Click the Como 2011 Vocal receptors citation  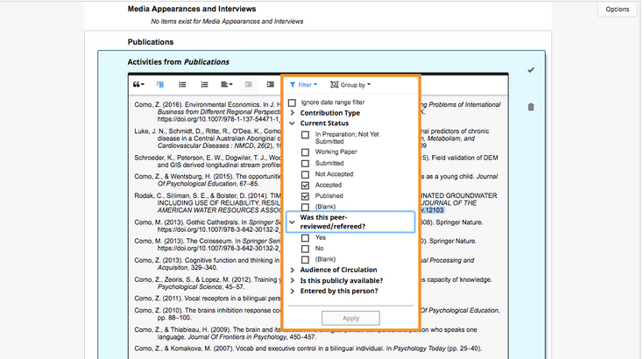pyautogui.click(x=208, y=299)
